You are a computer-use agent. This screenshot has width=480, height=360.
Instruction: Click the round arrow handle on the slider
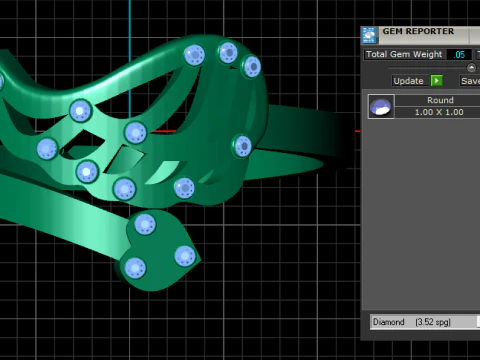[471, 68]
